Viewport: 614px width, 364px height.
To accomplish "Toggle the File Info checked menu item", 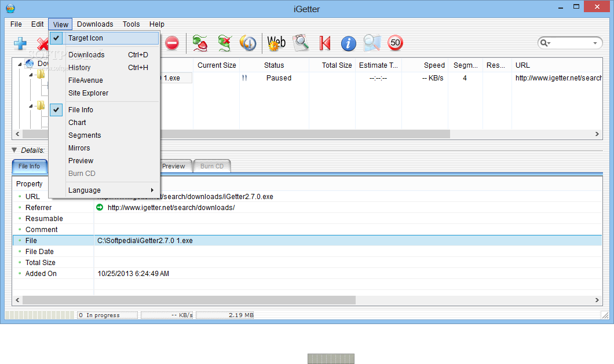I will (104, 109).
